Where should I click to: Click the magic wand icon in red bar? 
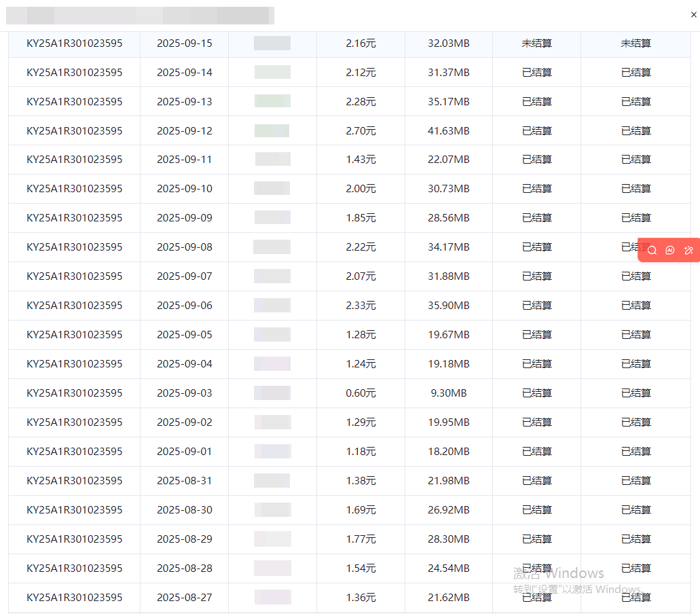(688, 250)
